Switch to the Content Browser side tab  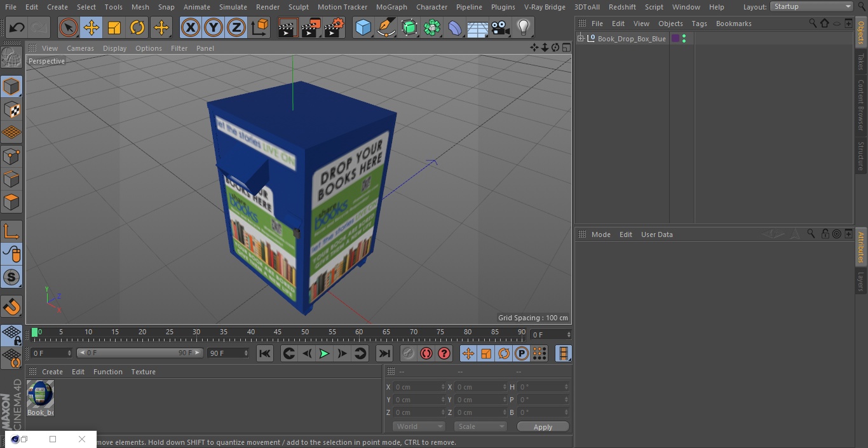pos(861,105)
